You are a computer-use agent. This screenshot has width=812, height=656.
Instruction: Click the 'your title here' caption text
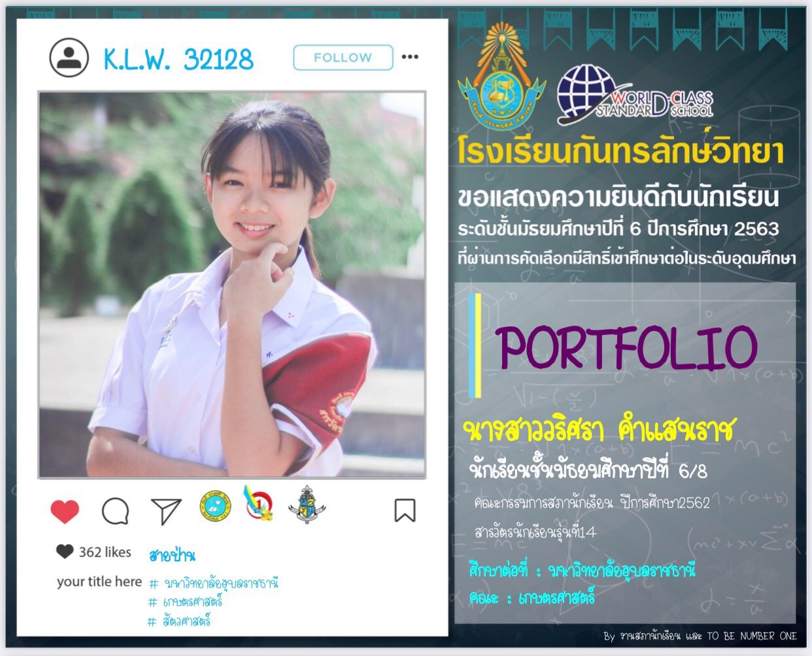coord(99,581)
